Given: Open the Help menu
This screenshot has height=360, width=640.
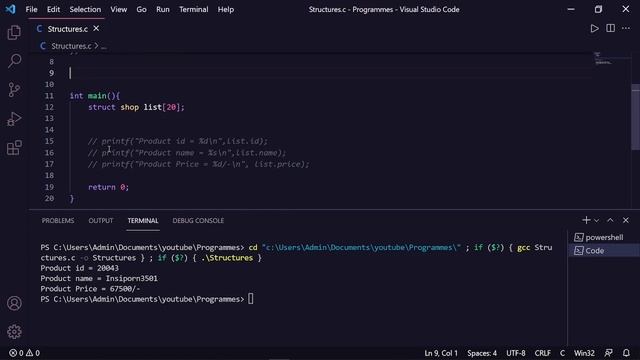Looking at the screenshot, I should pyautogui.click(x=226, y=9).
